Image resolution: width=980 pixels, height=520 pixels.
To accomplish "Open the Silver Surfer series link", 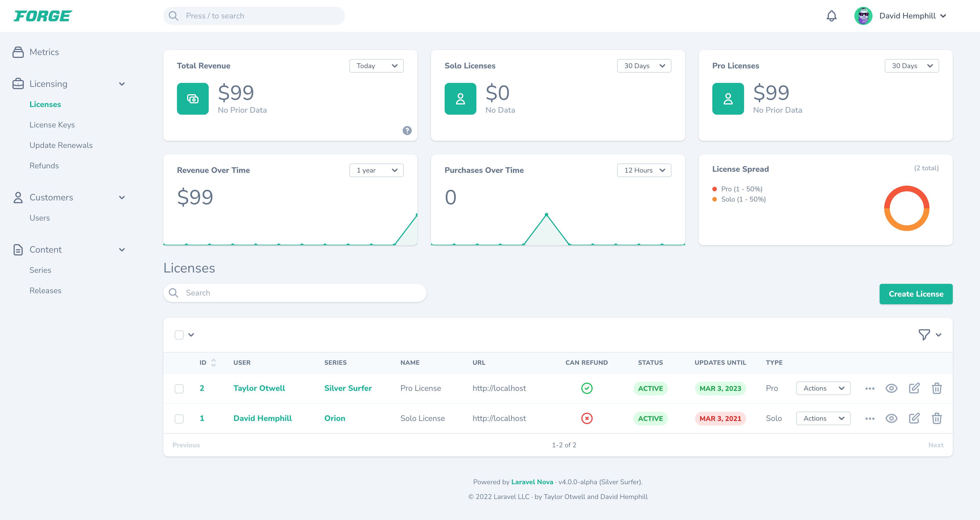I will pos(348,388).
